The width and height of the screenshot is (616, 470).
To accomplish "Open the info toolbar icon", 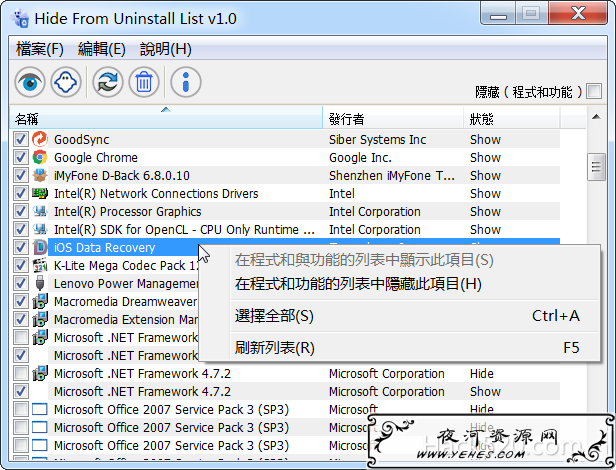I will 186,82.
